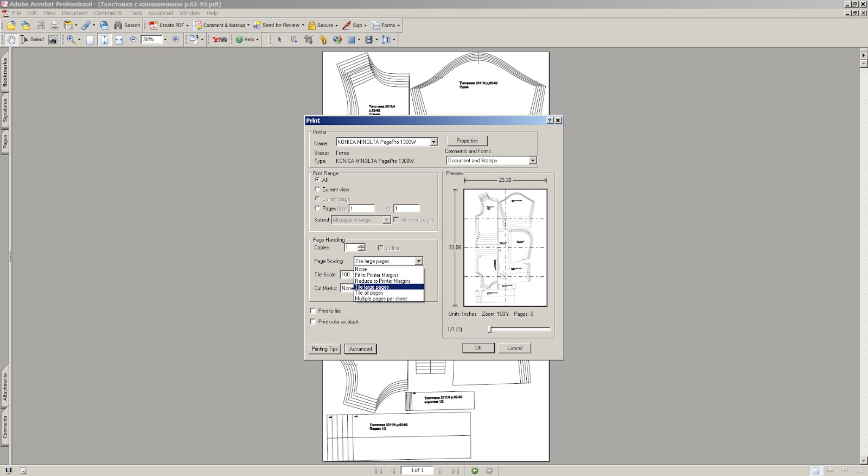
Task: Open the Document menu
Action: coord(75,13)
